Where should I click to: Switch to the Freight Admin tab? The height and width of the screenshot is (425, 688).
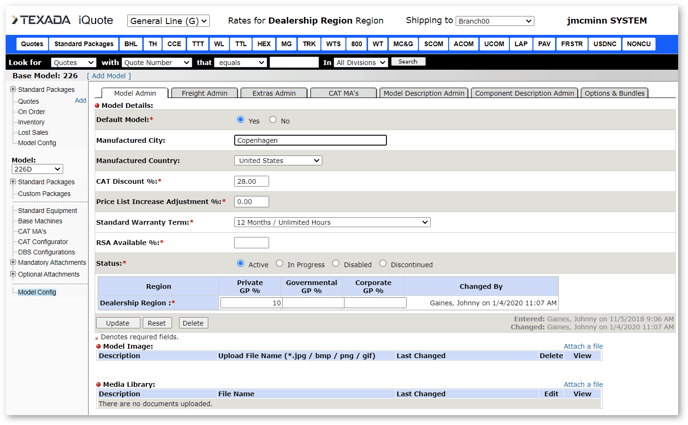point(204,93)
